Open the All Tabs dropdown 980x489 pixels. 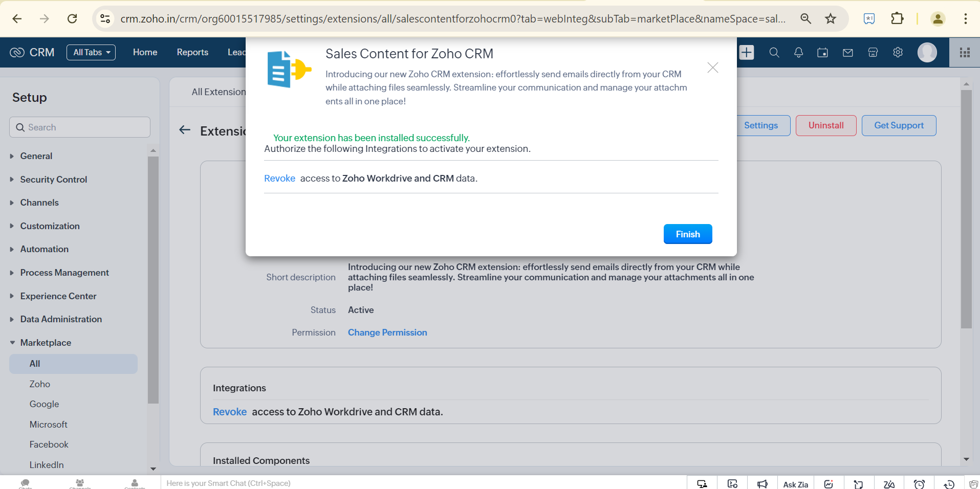(x=91, y=52)
